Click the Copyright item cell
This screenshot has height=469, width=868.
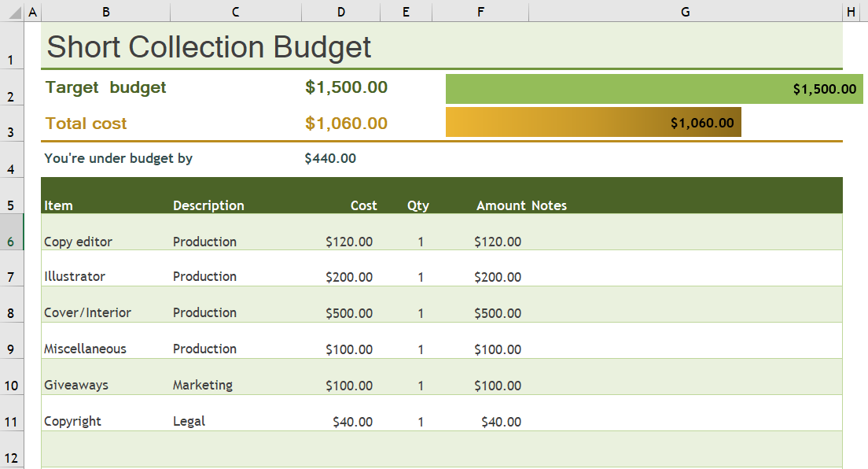click(x=72, y=421)
